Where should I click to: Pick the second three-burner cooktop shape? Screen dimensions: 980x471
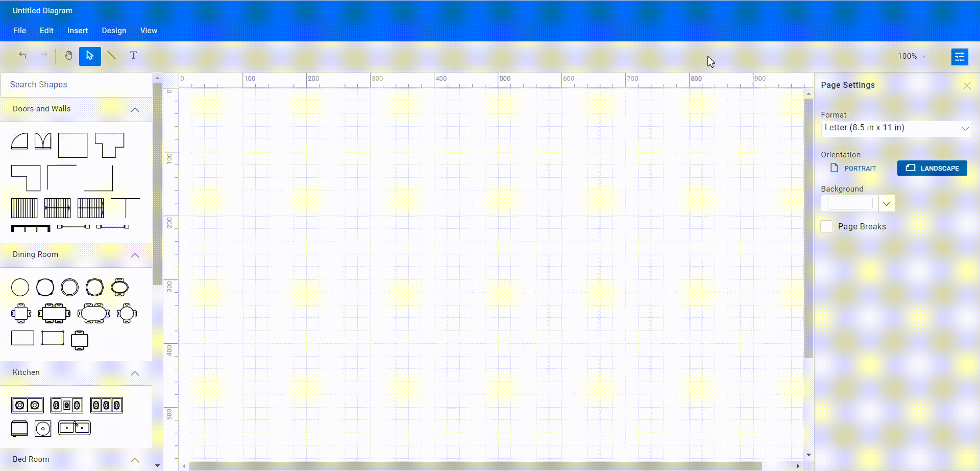(x=107, y=405)
